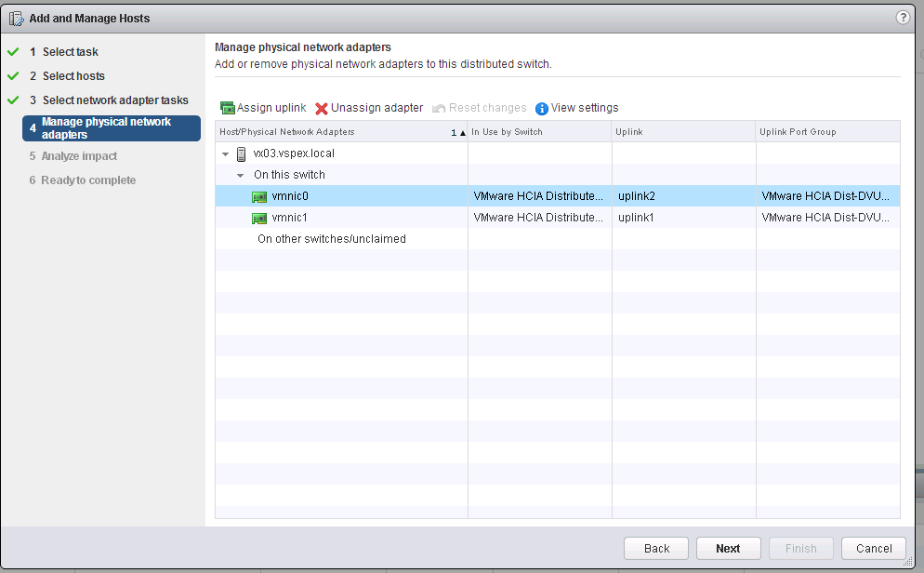This screenshot has height=573, width=924.
Task: Click the Uplink column header
Action: [683, 131]
